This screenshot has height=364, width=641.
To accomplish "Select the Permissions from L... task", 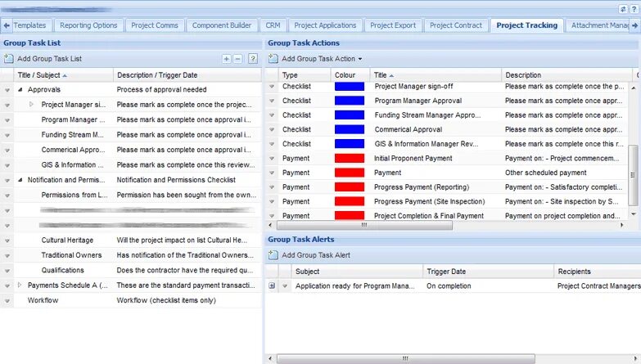I will coord(131,195).
